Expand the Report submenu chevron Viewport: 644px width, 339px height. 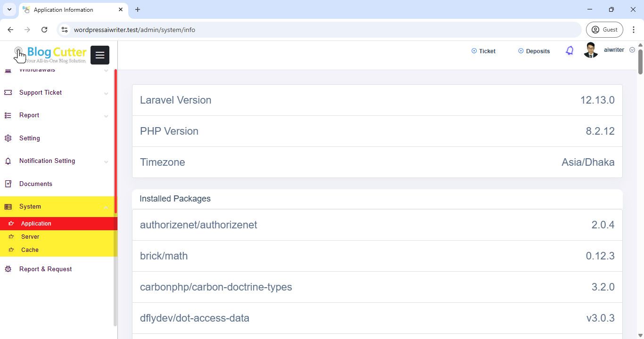tap(106, 116)
